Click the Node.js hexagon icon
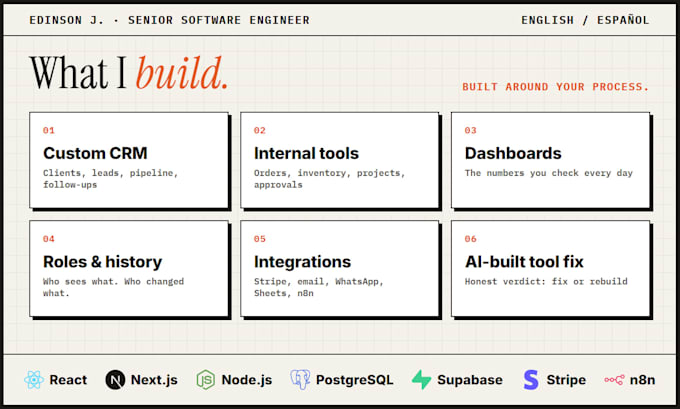The image size is (680, 409). pos(206,380)
